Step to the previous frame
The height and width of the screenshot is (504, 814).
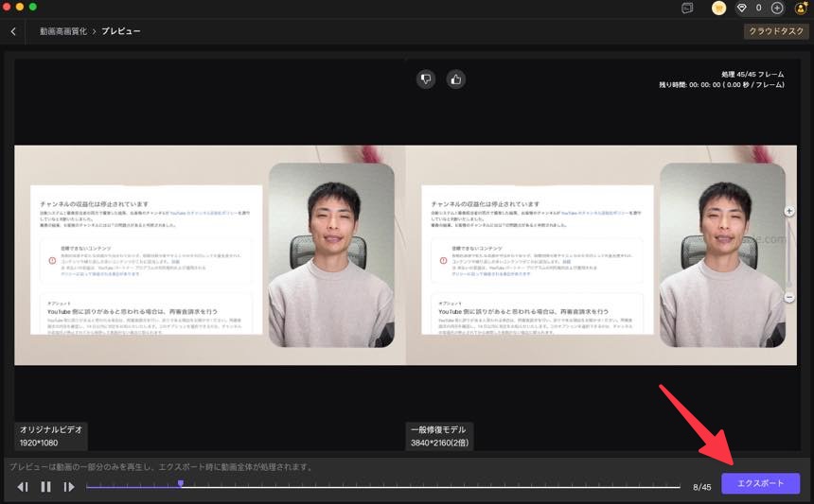(23, 487)
